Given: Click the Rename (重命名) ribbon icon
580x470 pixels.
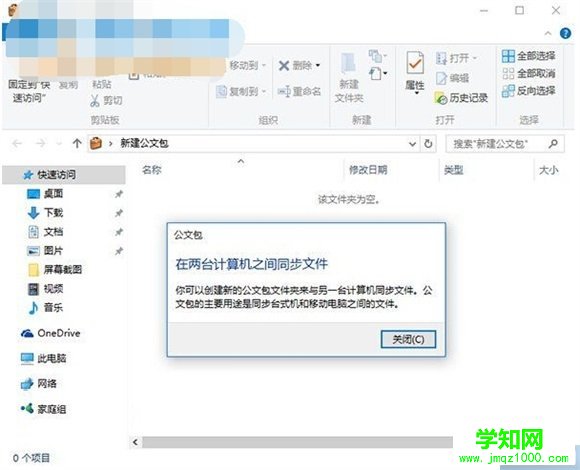Looking at the screenshot, I should [284, 91].
